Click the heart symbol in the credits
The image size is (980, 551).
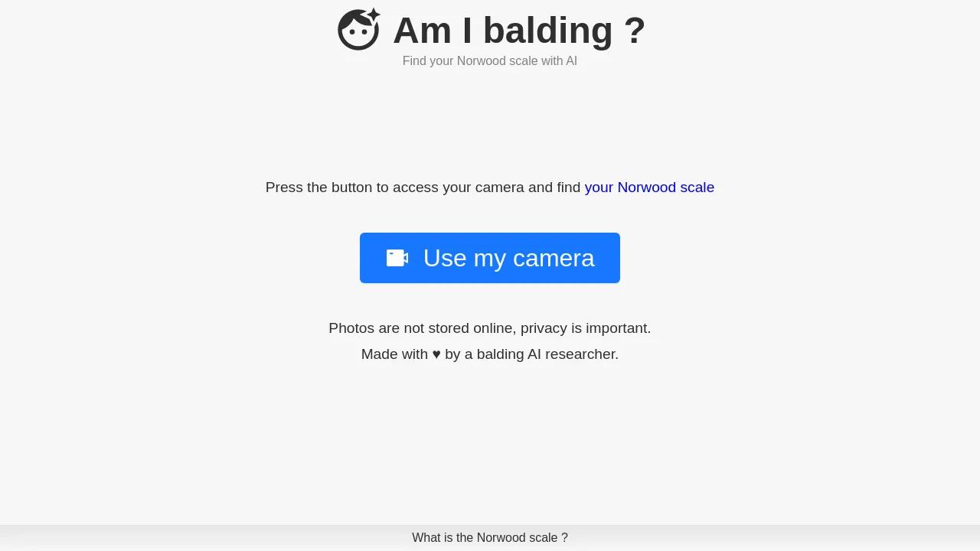[x=436, y=354]
